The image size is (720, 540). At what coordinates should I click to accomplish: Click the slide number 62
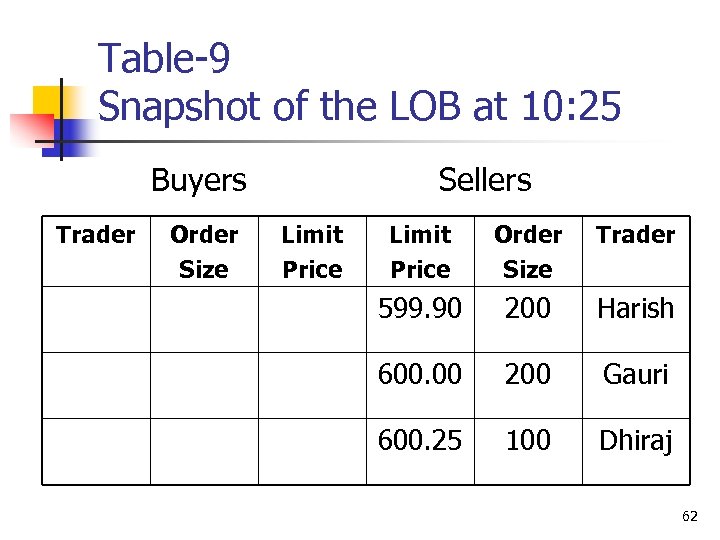[x=689, y=516]
